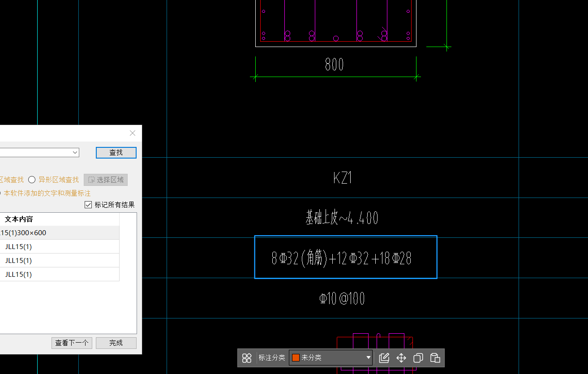The image size is (588, 374).
Task: Close the find dialog
Action: point(133,133)
